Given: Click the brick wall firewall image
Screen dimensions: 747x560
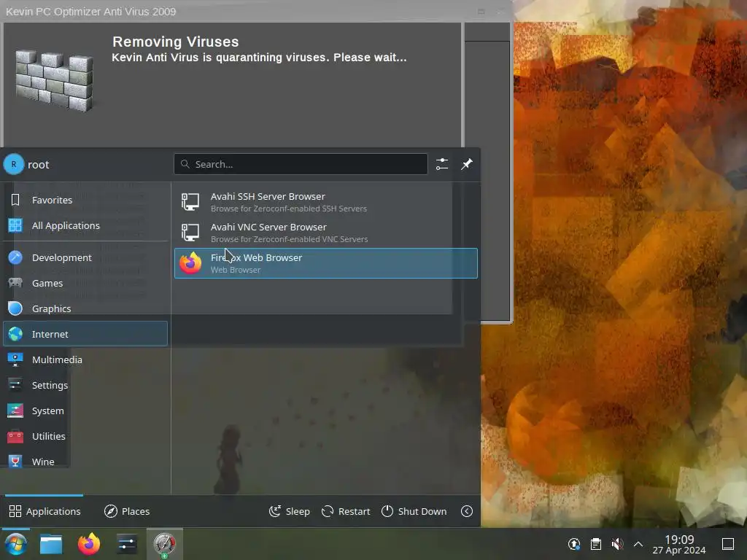Looking at the screenshot, I should (x=54, y=80).
